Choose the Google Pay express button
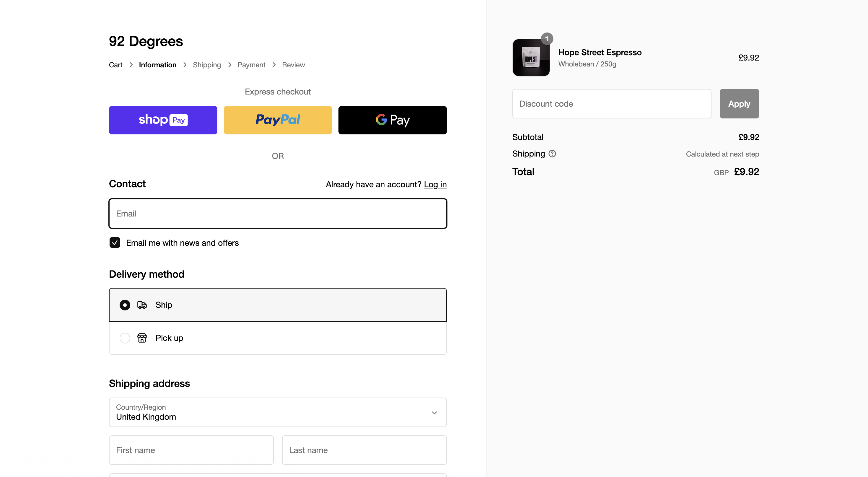868x477 pixels. pos(392,120)
